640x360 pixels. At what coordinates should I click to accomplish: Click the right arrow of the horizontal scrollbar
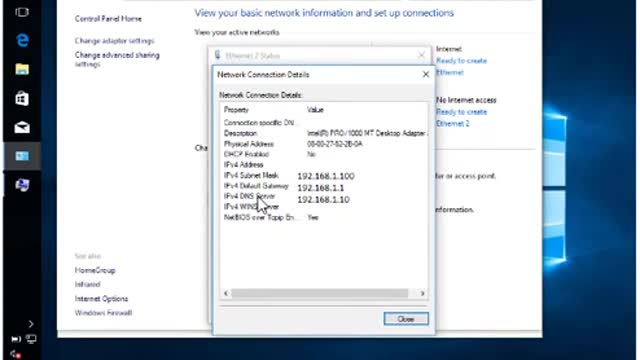422,293
